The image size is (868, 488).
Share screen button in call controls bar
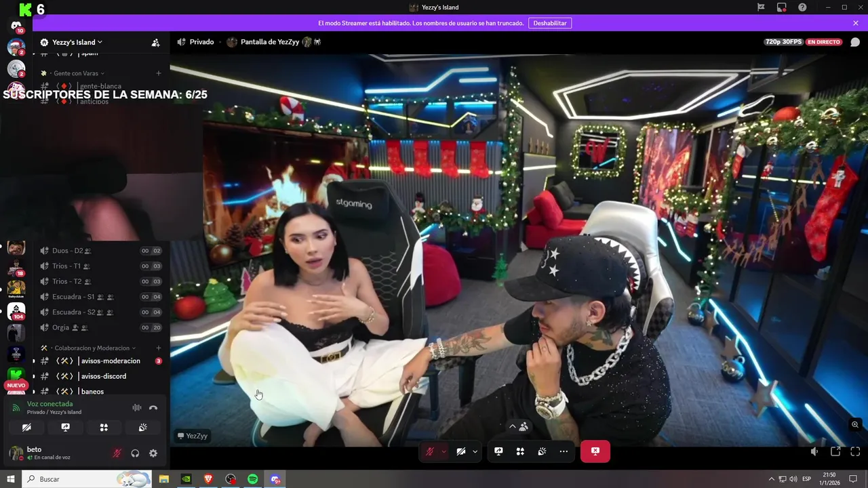[x=498, y=451]
